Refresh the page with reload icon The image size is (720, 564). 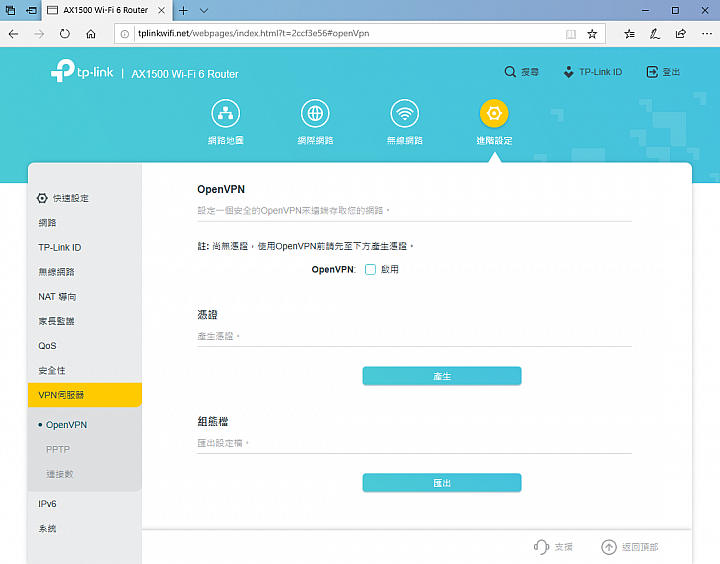pos(65,34)
